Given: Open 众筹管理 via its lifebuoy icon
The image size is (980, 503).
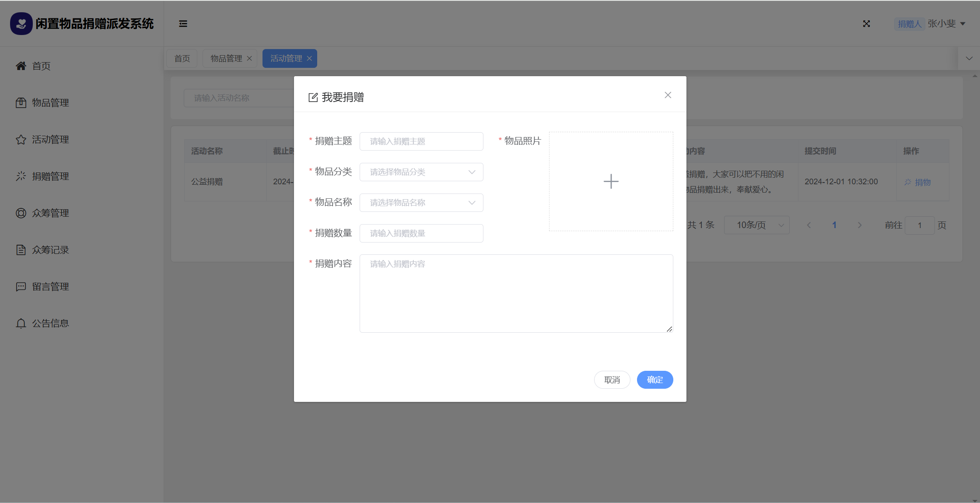Looking at the screenshot, I should coord(21,213).
